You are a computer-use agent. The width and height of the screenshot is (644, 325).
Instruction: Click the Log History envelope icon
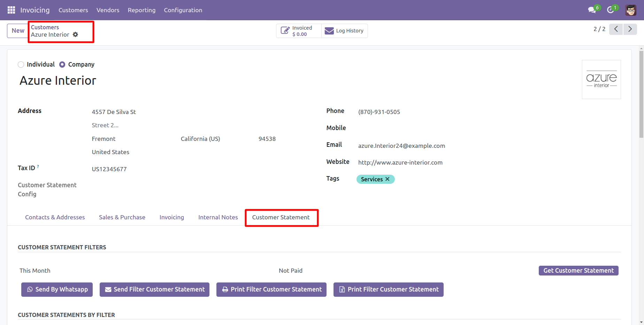click(329, 31)
